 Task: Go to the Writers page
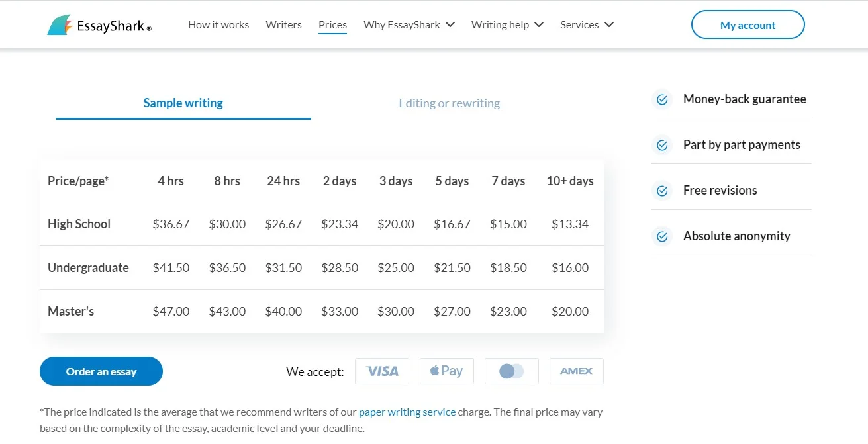pyautogui.click(x=283, y=25)
